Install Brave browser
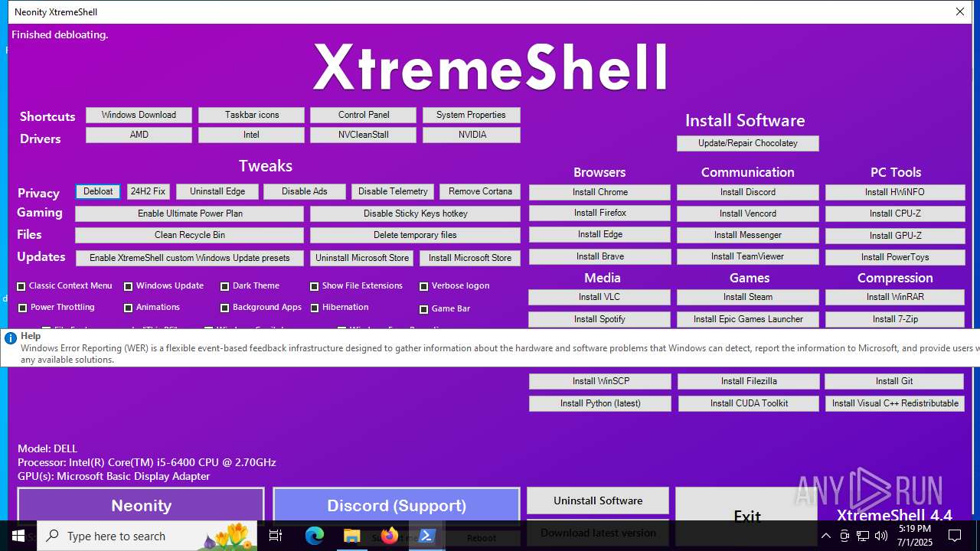This screenshot has width=980, height=551. click(600, 256)
